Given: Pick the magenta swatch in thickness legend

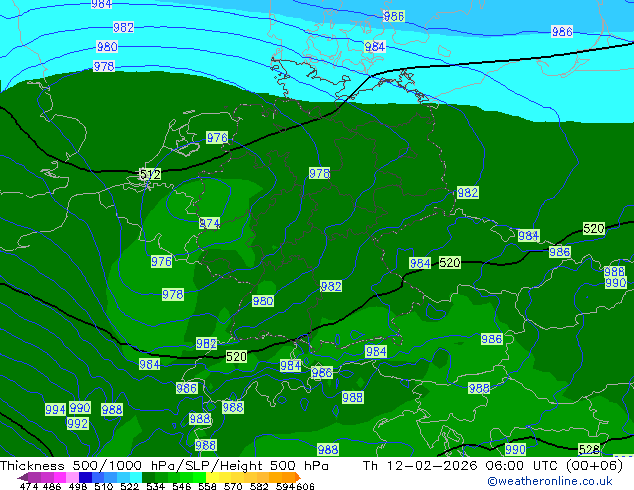Looking at the screenshot, I should coord(60,477).
